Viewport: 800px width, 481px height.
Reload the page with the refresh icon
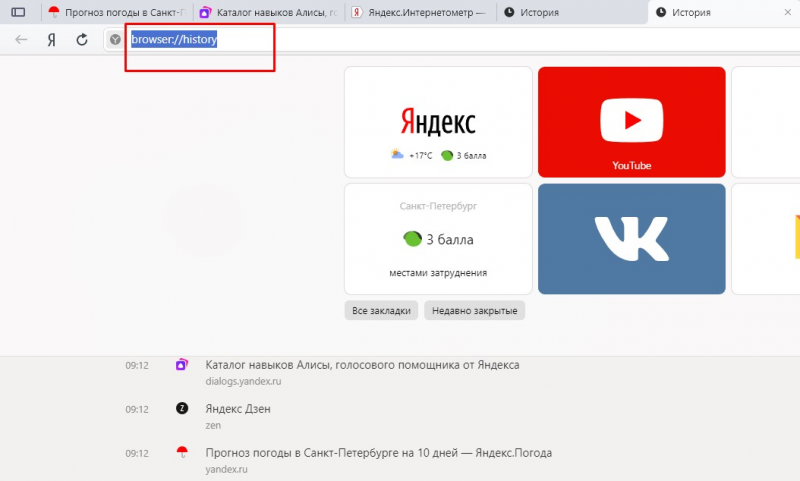coord(82,39)
